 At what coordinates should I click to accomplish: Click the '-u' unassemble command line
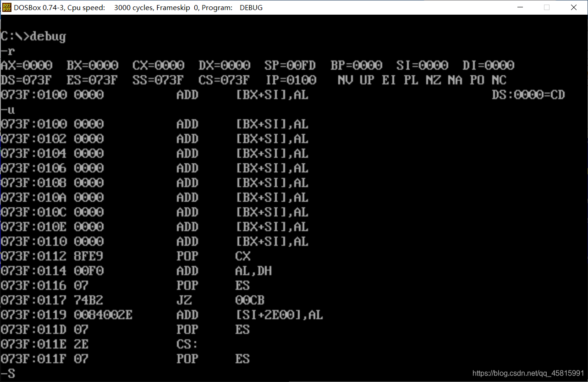[x=8, y=110]
